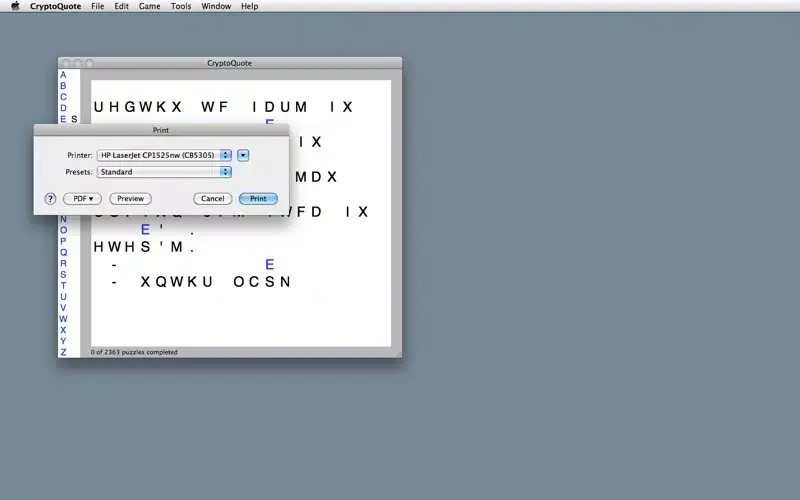Open the Help menu
The height and width of the screenshot is (500, 800).
(x=249, y=6)
